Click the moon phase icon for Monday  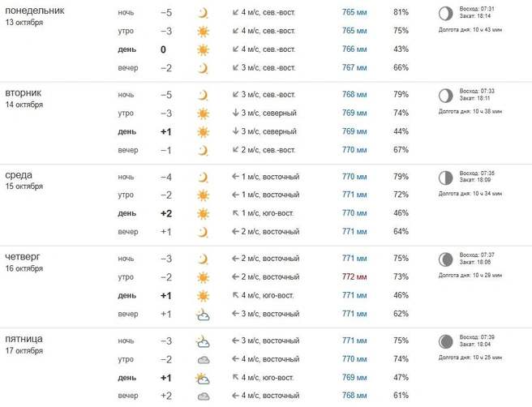(x=444, y=13)
